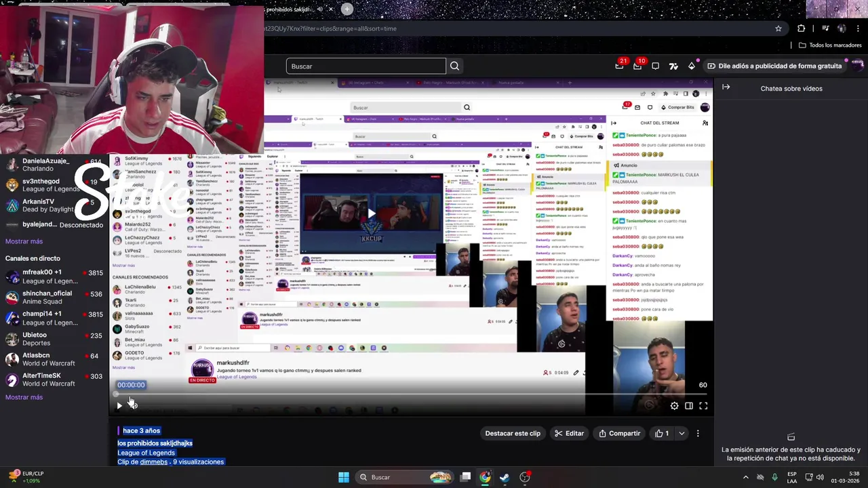This screenshot has height=488, width=868.
Task: Open Chrome media control icon
Action: (825, 28)
